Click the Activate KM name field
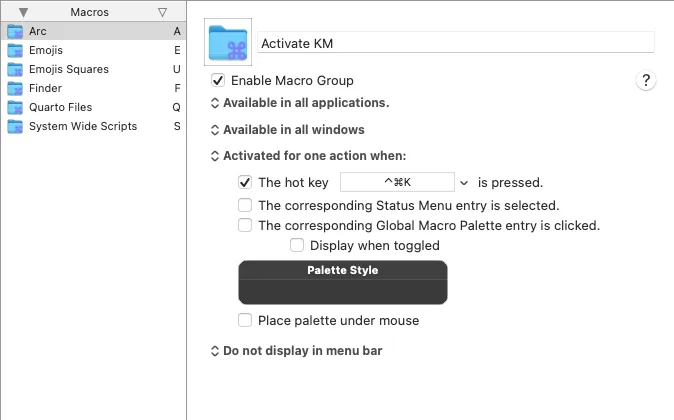The image size is (674, 420). coord(456,43)
